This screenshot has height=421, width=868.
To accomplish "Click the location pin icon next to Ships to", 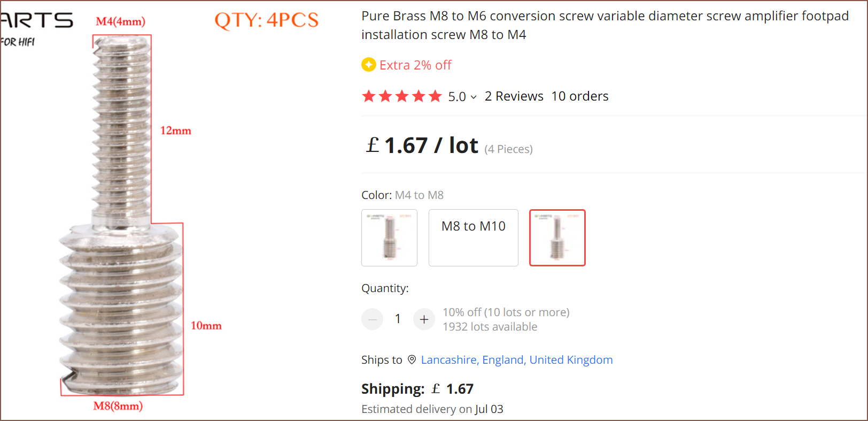I will click(x=412, y=359).
